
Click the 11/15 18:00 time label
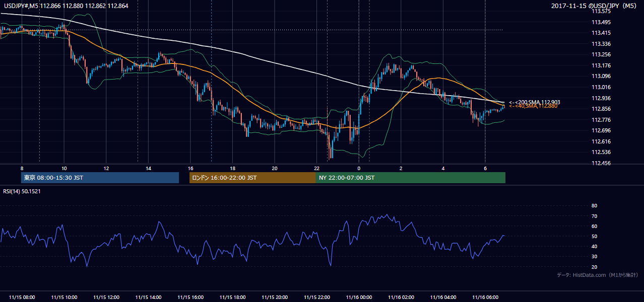pyautogui.click(x=232, y=297)
